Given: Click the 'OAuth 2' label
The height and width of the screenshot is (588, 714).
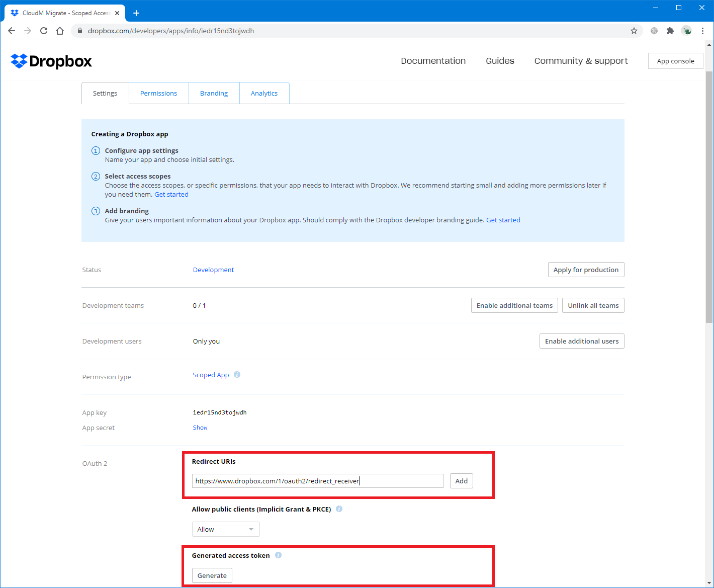Looking at the screenshot, I should point(95,463).
